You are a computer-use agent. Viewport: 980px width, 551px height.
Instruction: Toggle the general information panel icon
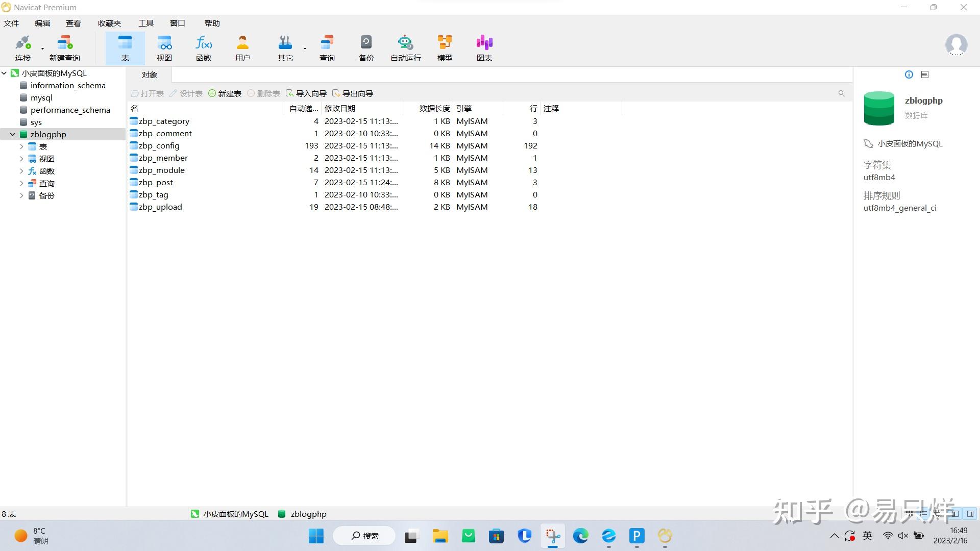click(909, 74)
